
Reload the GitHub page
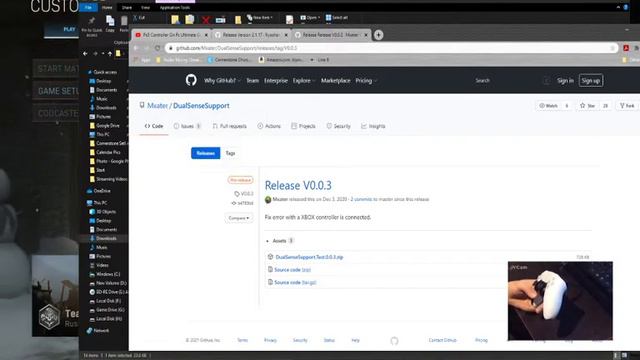point(158,48)
